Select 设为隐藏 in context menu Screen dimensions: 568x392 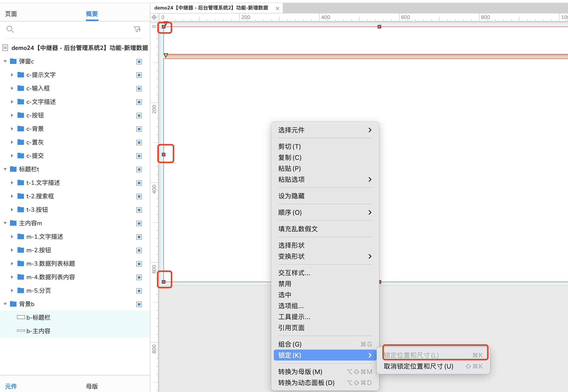coord(325,196)
